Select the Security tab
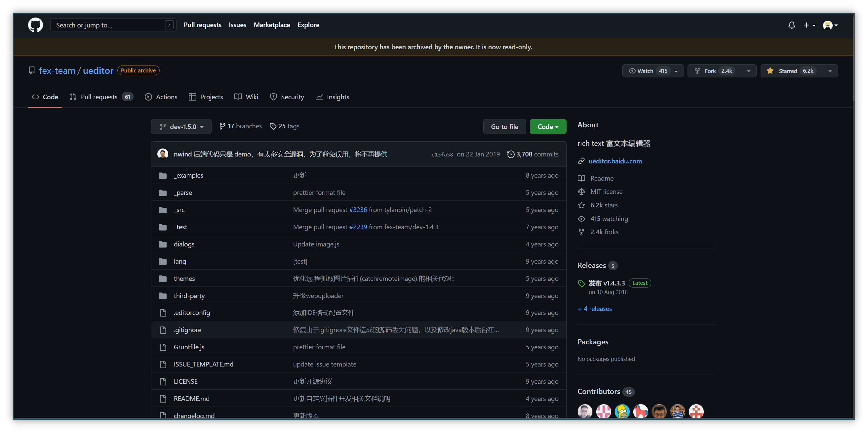The width and height of the screenshot is (868, 433). pyautogui.click(x=287, y=97)
